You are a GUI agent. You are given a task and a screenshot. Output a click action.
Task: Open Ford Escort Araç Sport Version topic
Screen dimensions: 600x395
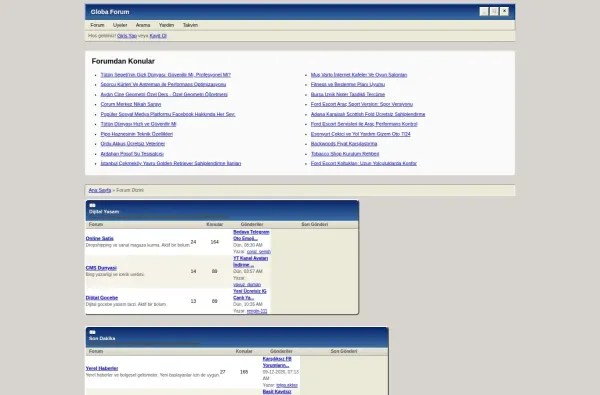pyautogui.click(x=362, y=104)
